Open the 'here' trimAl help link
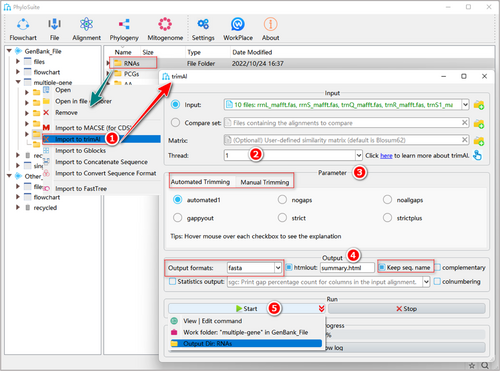 [x=386, y=156]
